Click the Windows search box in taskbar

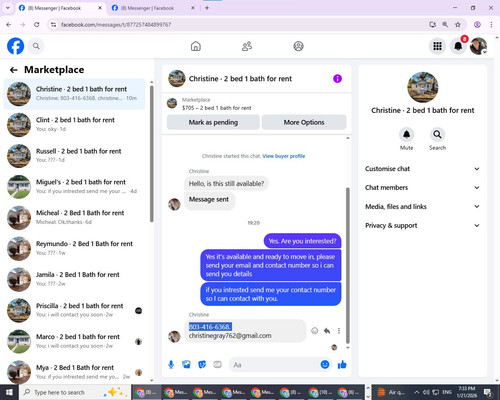click(x=75, y=392)
